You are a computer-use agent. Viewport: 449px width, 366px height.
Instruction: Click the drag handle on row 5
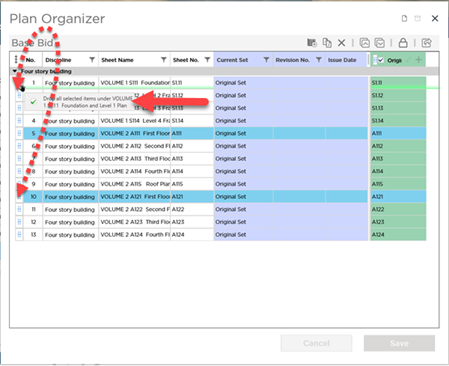point(19,133)
